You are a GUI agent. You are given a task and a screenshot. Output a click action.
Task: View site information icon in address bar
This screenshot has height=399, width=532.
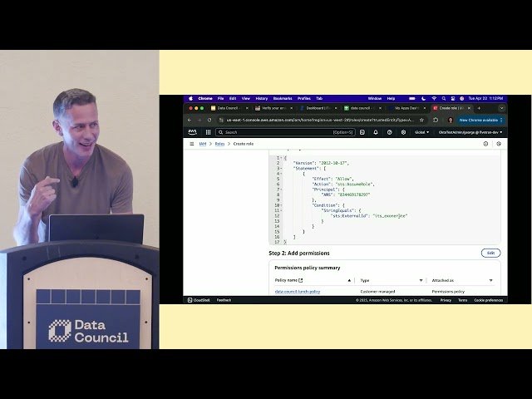click(221, 120)
